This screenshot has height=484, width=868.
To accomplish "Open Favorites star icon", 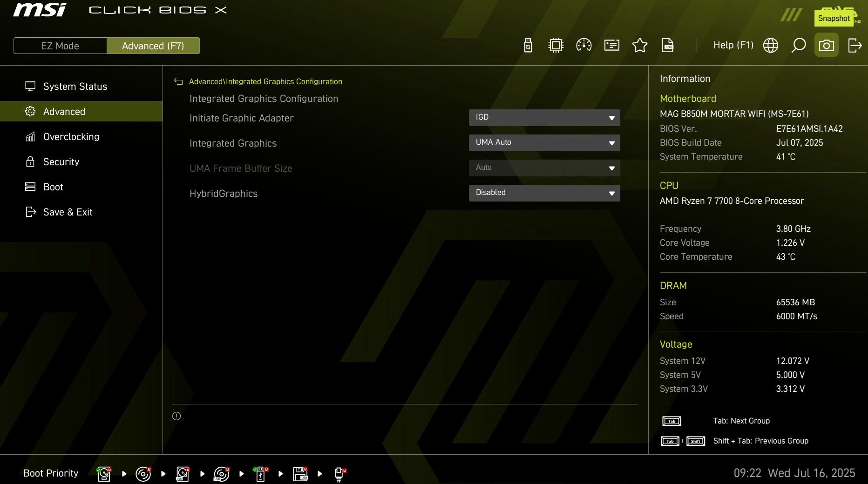I will click(640, 45).
